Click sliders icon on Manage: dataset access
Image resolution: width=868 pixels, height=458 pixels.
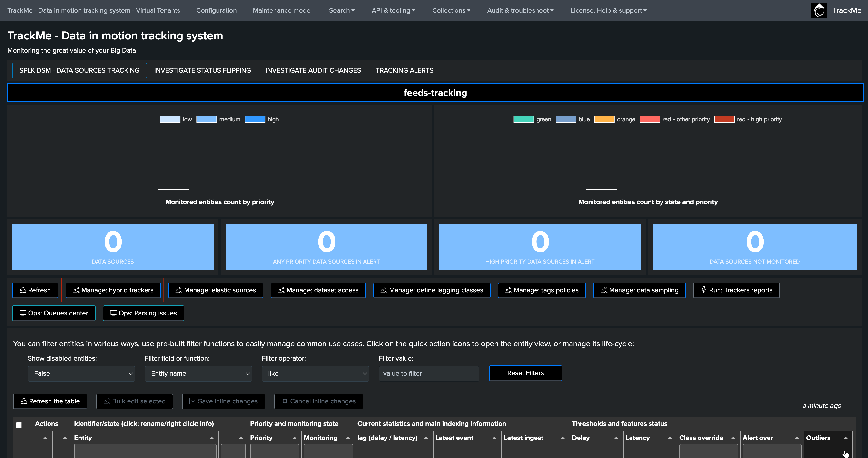[x=281, y=290]
